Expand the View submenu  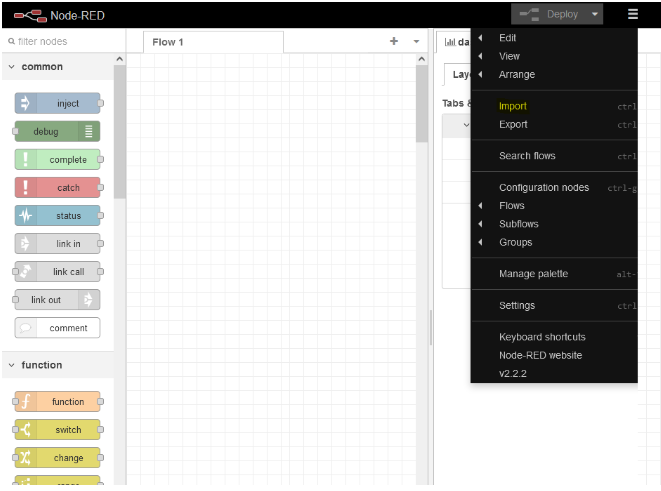point(554,56)
